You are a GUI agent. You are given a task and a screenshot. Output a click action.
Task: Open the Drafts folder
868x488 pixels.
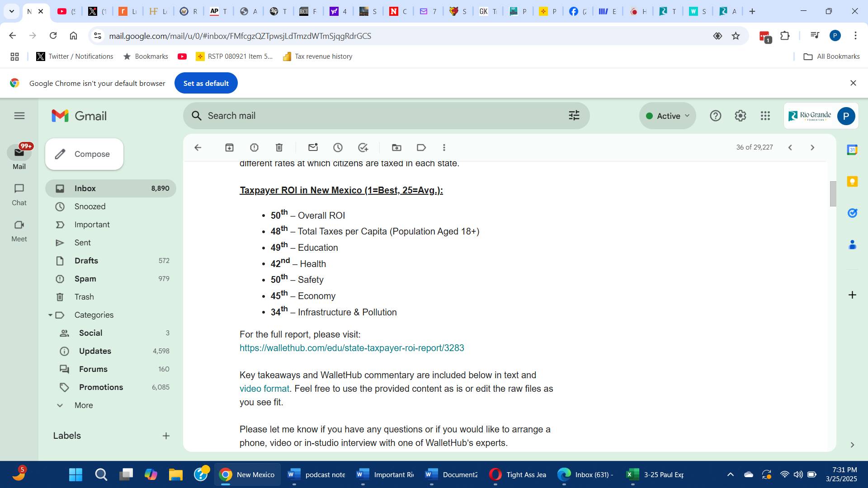tap(86, 261)
